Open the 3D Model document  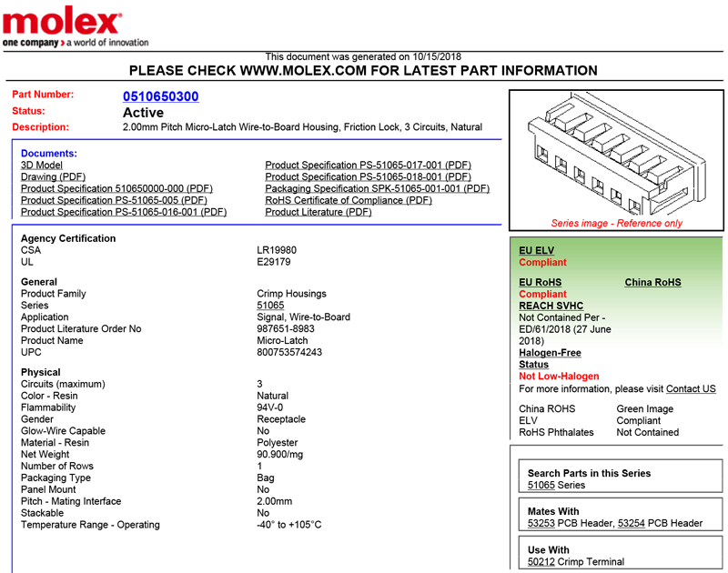[42, 166]
